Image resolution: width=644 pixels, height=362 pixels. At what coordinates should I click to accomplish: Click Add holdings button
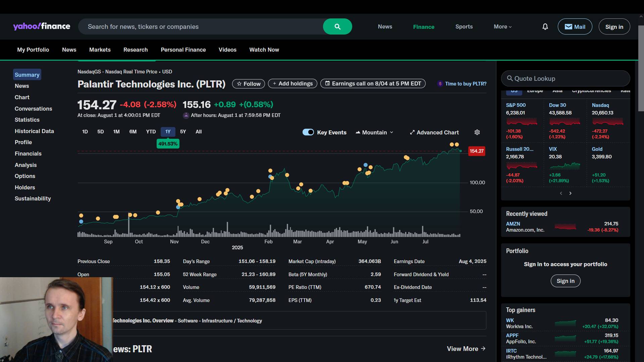click(292, 84)
